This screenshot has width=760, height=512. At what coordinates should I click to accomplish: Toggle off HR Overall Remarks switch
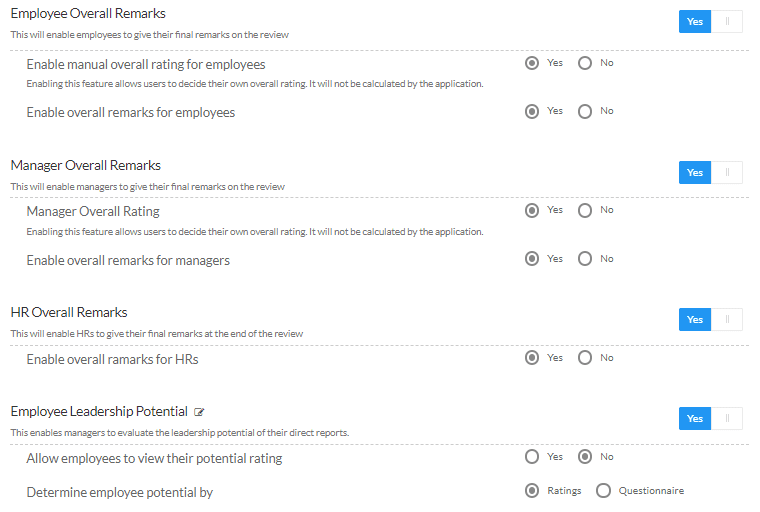point(711,320)
